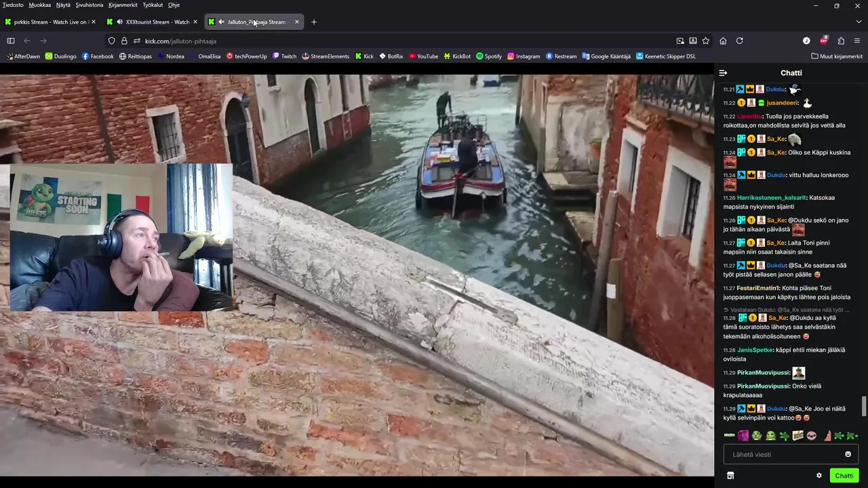Open the Google Kääntäjä bookmark
The image size is (868, 488).
(x=606, y=56)
